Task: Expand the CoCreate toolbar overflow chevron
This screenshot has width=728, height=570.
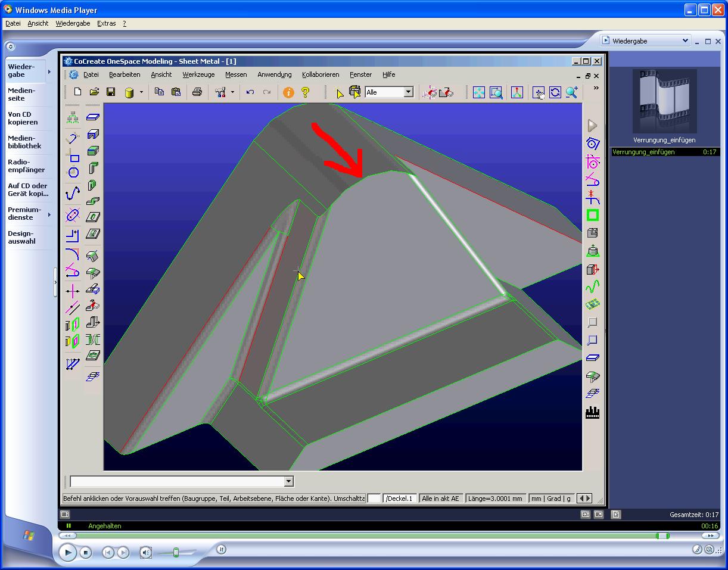Action: [x=596, y=88]
